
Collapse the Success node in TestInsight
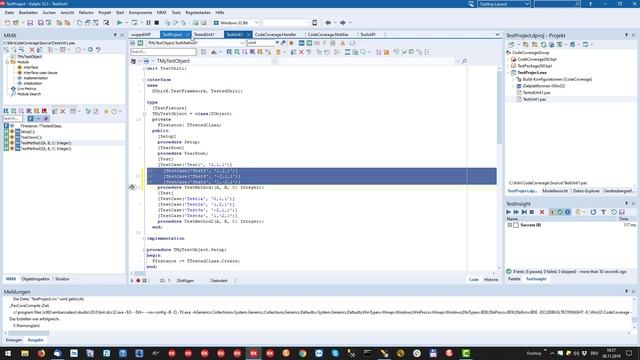510,225
